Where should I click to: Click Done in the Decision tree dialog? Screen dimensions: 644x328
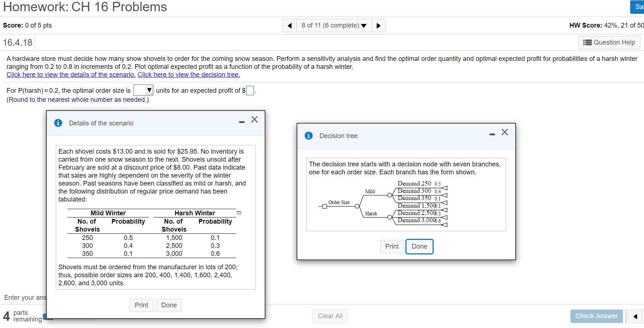coord(419,246)
